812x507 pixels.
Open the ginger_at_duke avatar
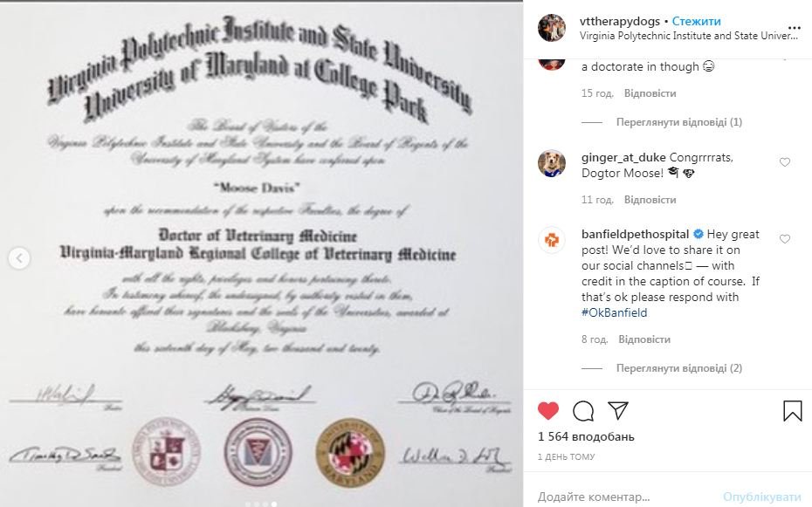pyautogui.click(x=552, y=164)
